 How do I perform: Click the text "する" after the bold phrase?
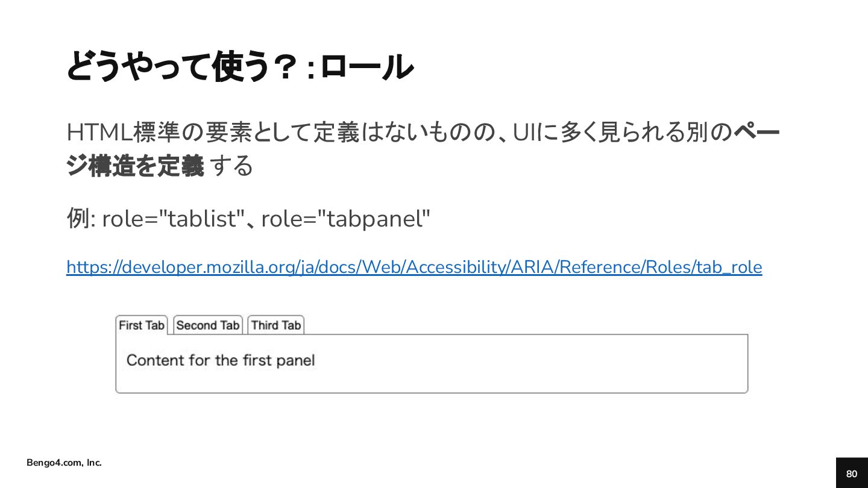click(233, 166)
